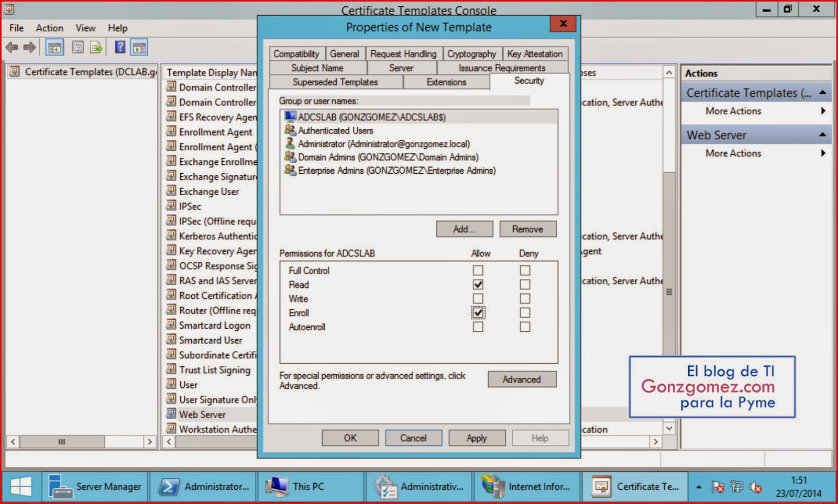Check Deny Write permission
The width and height of the screenshot is (838, 504).
pyautogui.click(x=525, y=298)
